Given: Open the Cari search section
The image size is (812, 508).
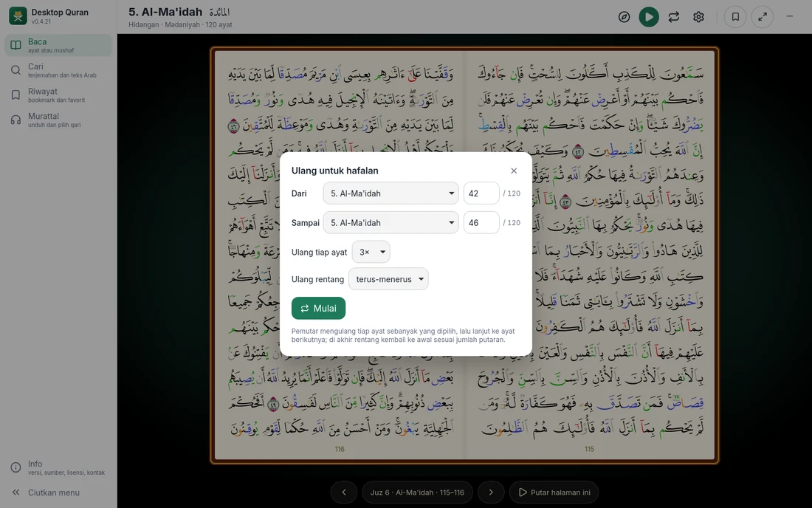Looking at the screenshot, I should pyautogui.click(x=58, y=70).
